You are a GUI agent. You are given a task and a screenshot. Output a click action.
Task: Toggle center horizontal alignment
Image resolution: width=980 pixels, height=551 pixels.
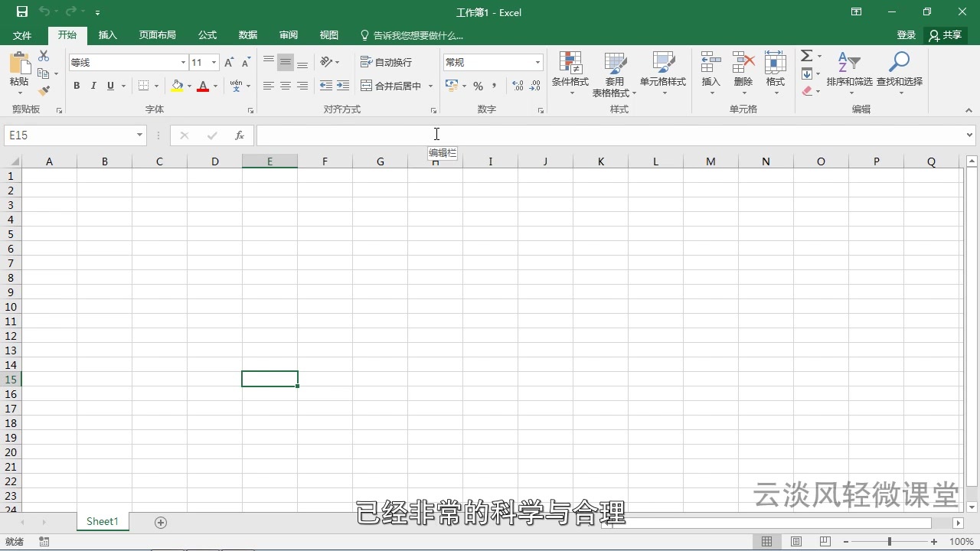click(x=286, y=86)
